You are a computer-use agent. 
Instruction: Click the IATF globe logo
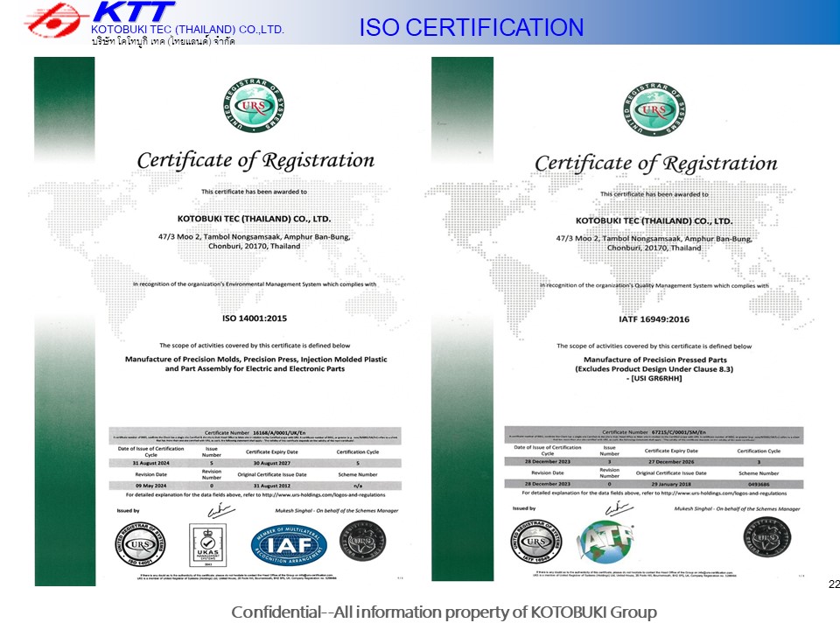(x=605, y=541)
